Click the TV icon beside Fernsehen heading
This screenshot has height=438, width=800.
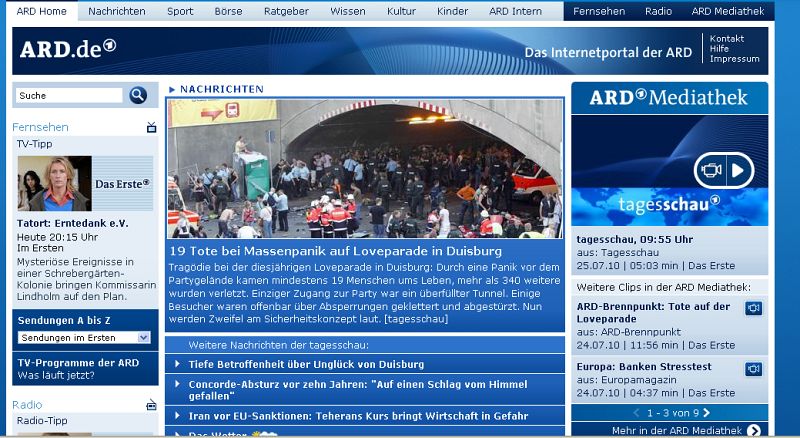click(151, 127)
